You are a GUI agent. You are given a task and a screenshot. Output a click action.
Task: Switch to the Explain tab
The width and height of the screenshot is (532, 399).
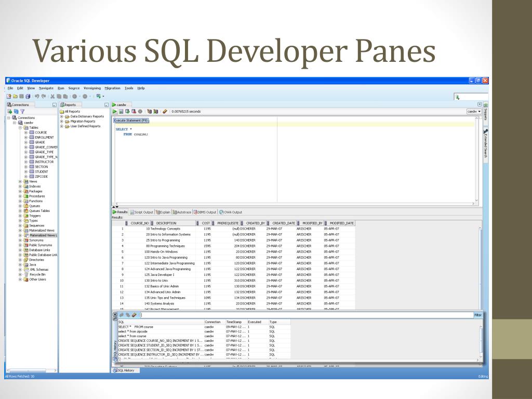pos(163,212)
